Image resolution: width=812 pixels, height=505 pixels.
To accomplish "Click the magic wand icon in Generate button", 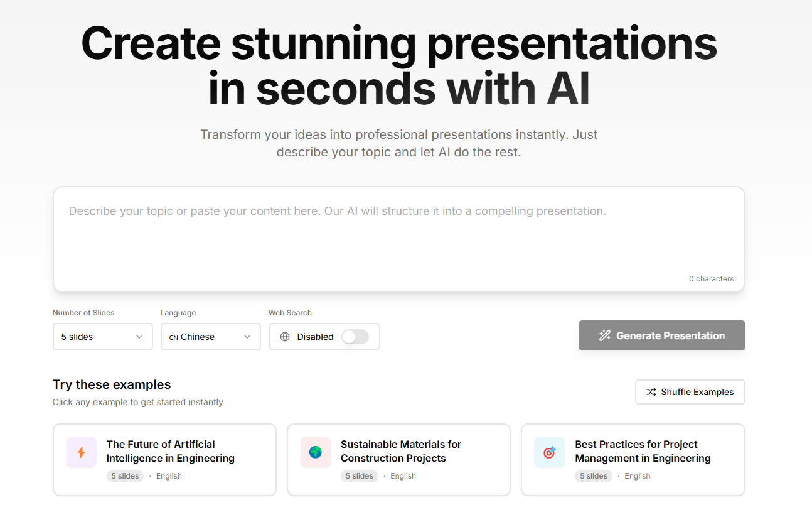I will (x=605, y=335).
